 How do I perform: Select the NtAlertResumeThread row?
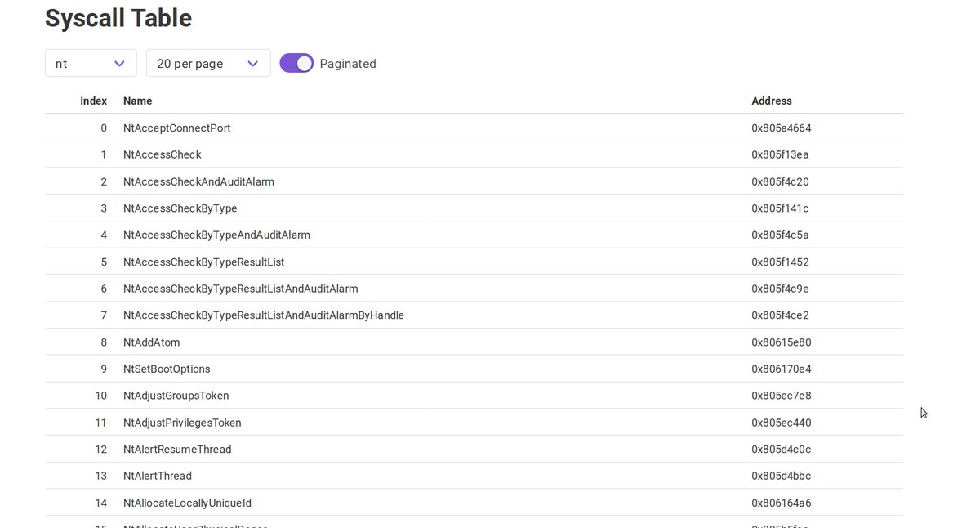pyautogui.click(x=474, y=450)
